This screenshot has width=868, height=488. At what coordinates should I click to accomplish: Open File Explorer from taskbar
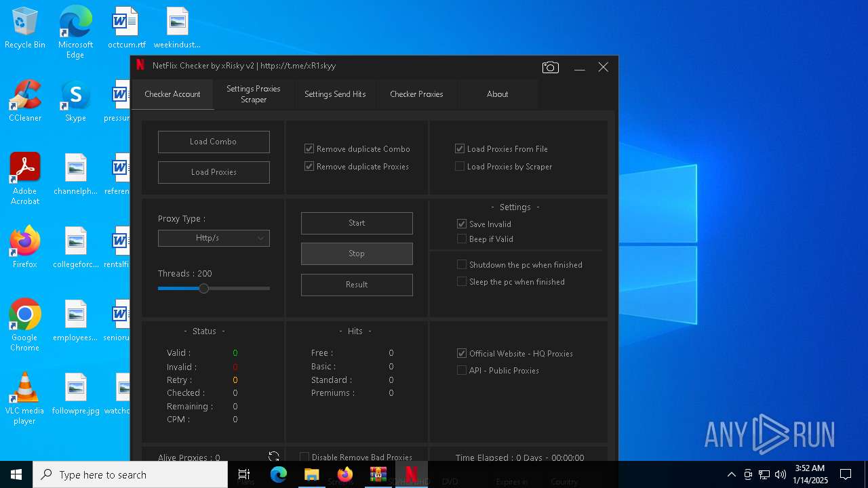(x=311, y=474)
